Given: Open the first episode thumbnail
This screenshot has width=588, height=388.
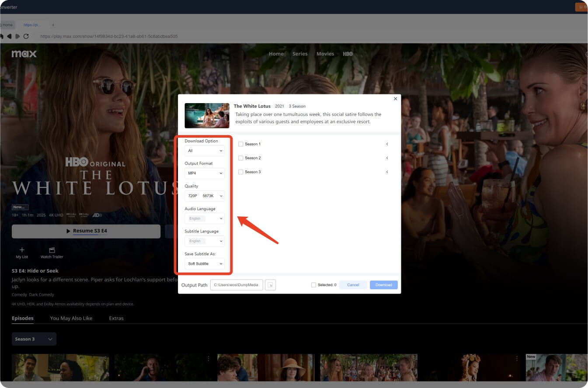Looking at the screenshot, I should [x=60, y=367].
